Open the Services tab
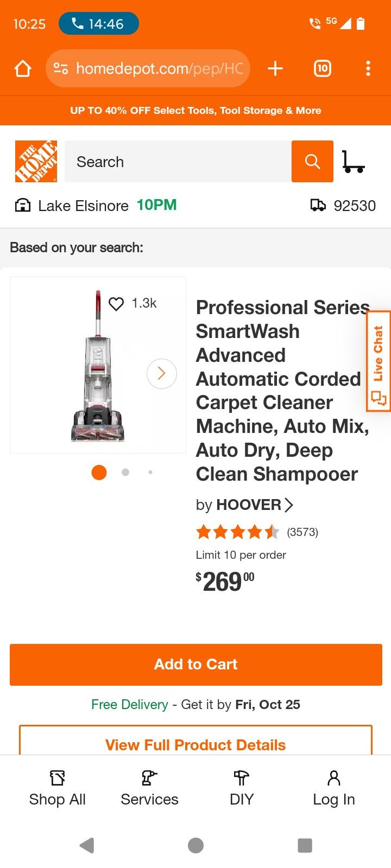The image size is (391, 868). click(149, 788)
